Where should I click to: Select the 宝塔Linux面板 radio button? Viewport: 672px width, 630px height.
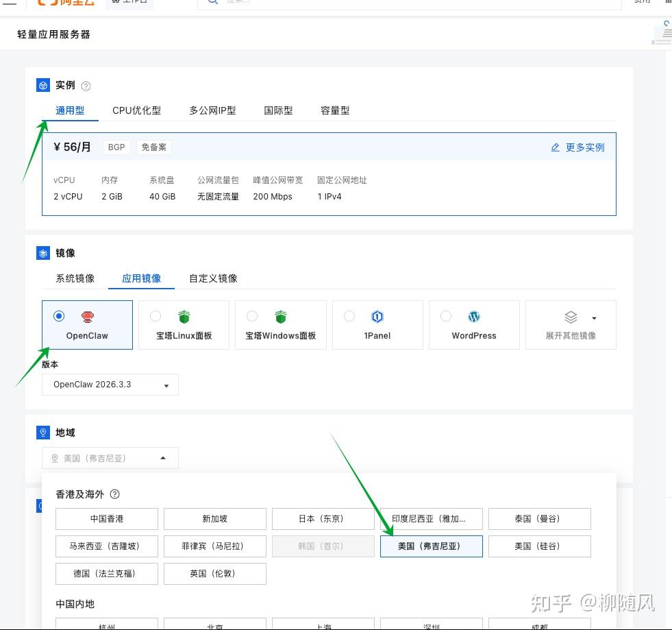pos(155,316)
